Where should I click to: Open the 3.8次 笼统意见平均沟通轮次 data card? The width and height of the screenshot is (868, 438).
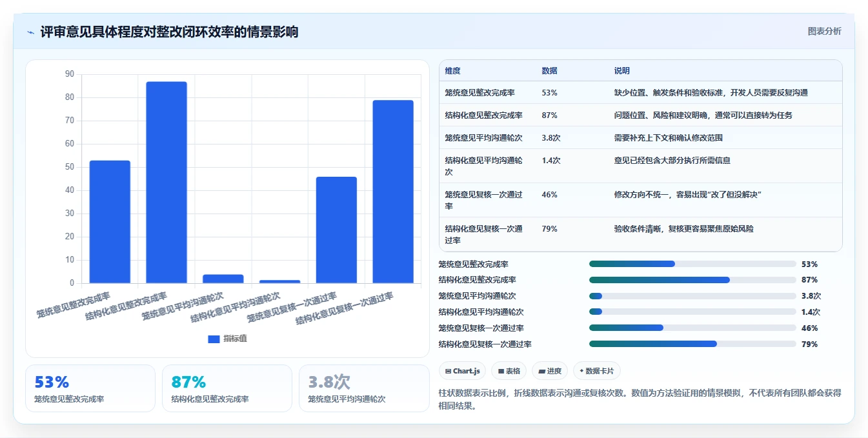(x=364, y=388)
